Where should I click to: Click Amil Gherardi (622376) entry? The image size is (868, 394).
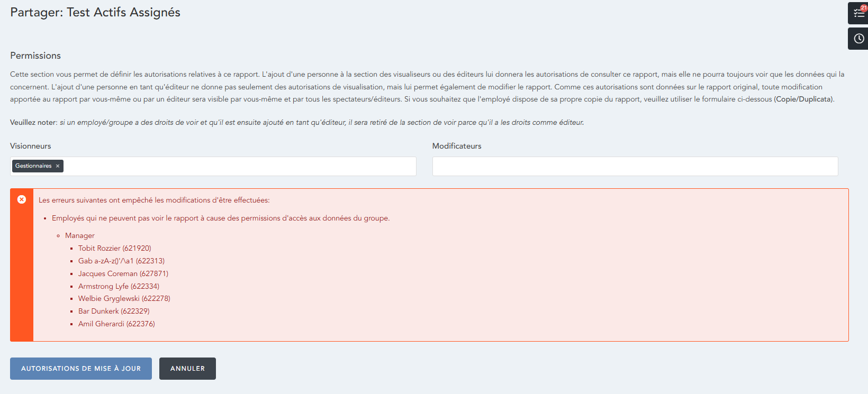(116, 324)
